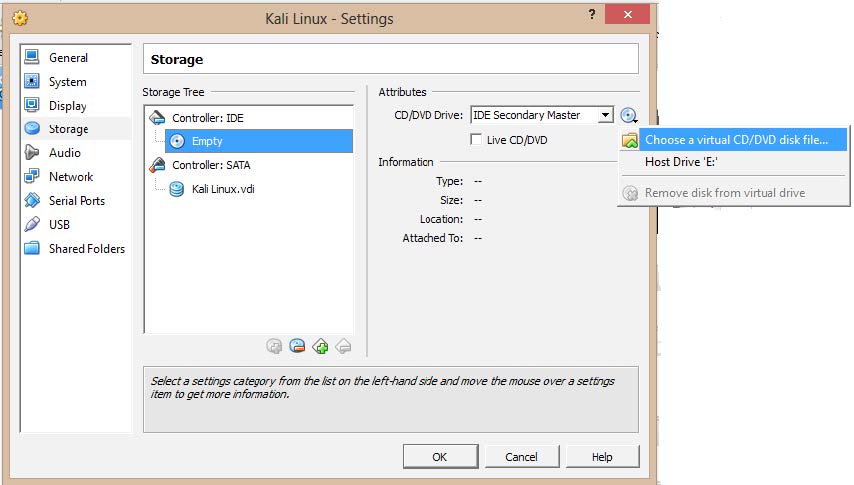Select the Empty optical drive entry

pos(207,142)
